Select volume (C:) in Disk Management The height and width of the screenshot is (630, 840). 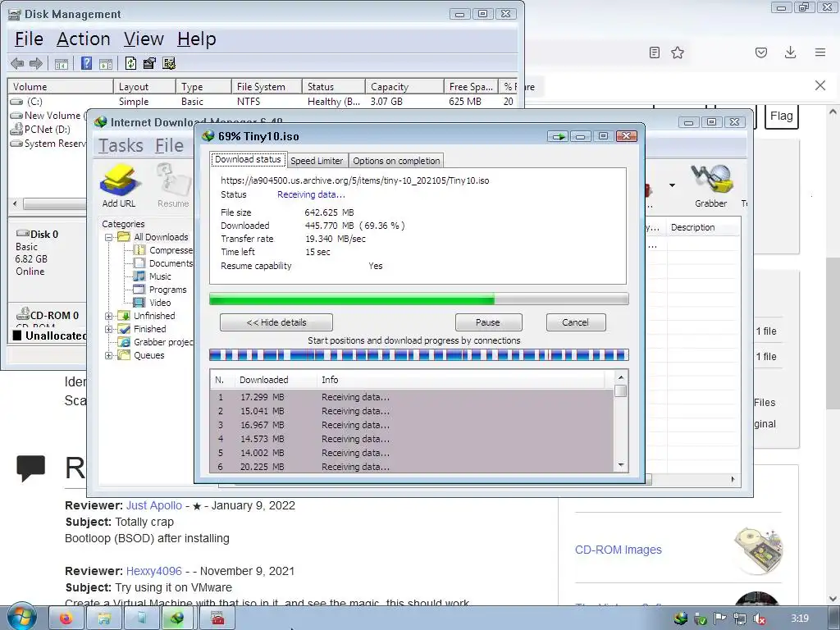(x=34, y=101)
